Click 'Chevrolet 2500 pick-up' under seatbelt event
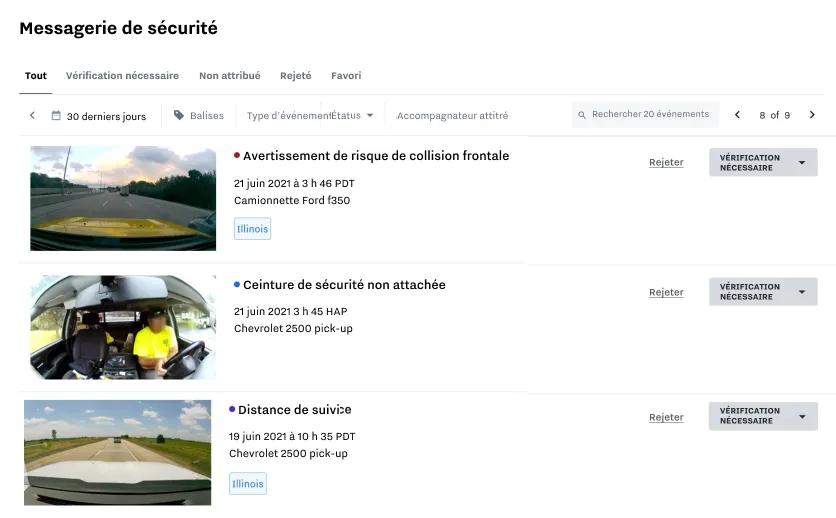This screenshot has width=836, height=518. click(x=293, y=328)
